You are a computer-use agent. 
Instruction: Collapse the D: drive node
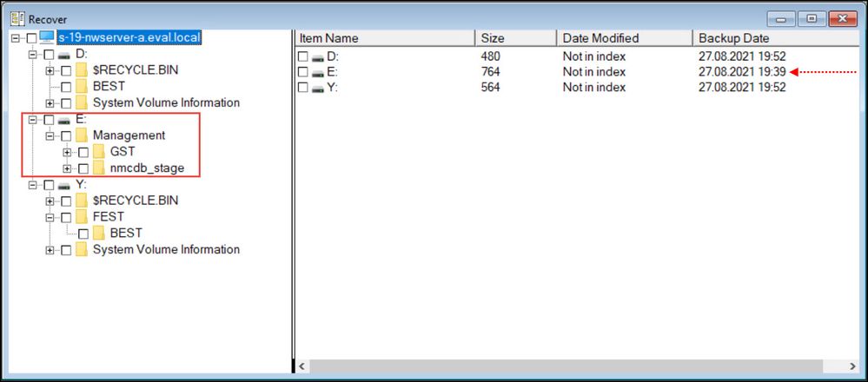point(33,55)
